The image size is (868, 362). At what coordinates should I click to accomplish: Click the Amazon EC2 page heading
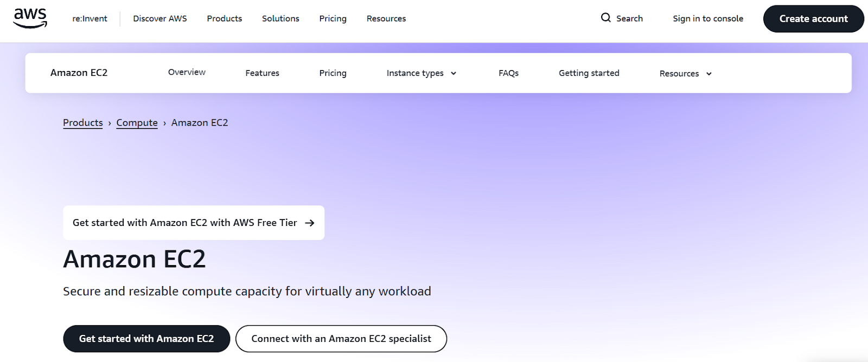(135, 259)
